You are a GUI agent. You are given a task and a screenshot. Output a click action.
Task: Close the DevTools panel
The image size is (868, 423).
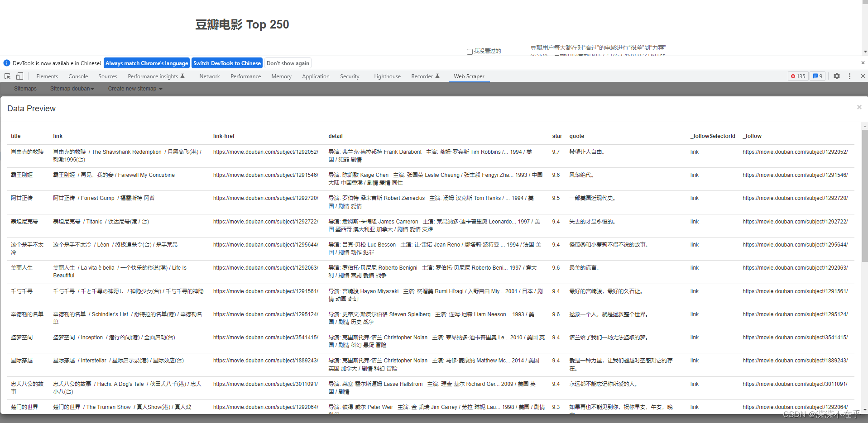pyautogui.click(x=863, y=76)
